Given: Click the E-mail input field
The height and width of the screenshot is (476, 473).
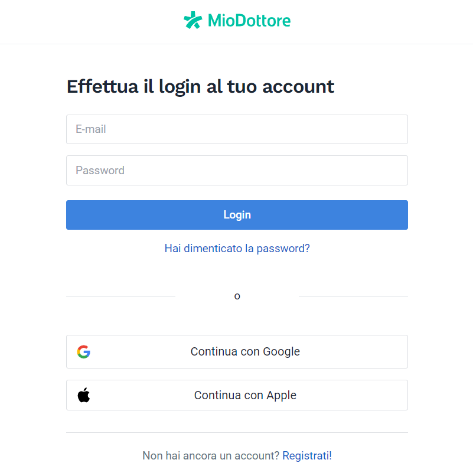Looking at the screenshot, I should (x=237, y=129).
